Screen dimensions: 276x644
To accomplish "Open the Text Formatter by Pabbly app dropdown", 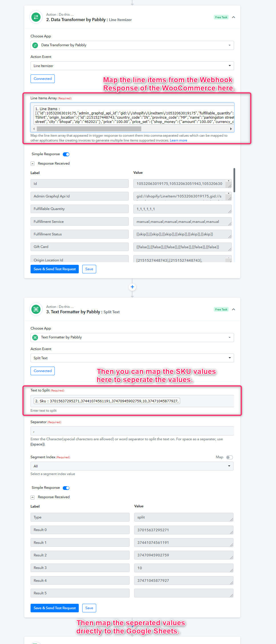I will [x=132, y=337].
